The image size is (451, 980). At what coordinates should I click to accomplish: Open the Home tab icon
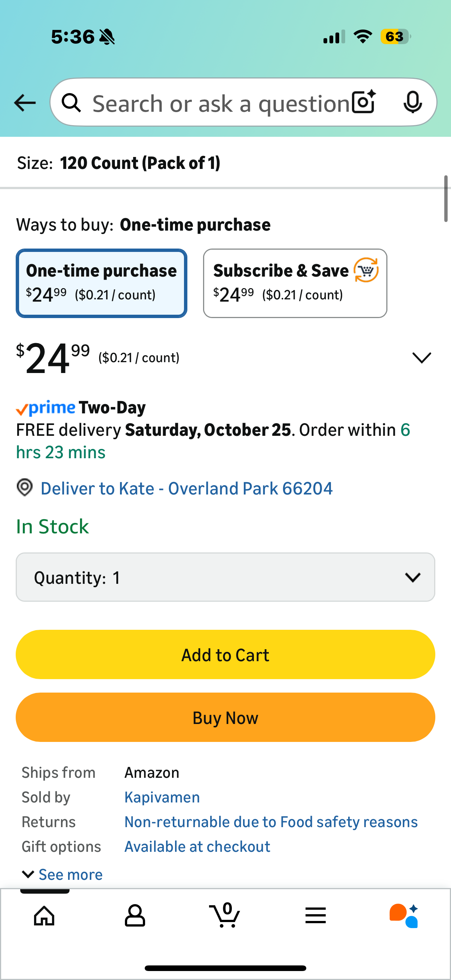point(44,915)
